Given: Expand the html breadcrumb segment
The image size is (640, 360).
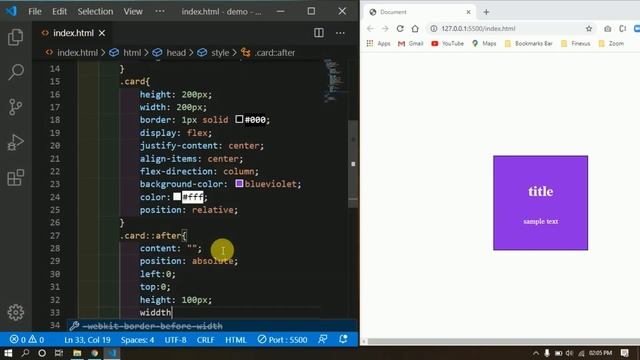Looking at the screenshot, I should 132,53.
